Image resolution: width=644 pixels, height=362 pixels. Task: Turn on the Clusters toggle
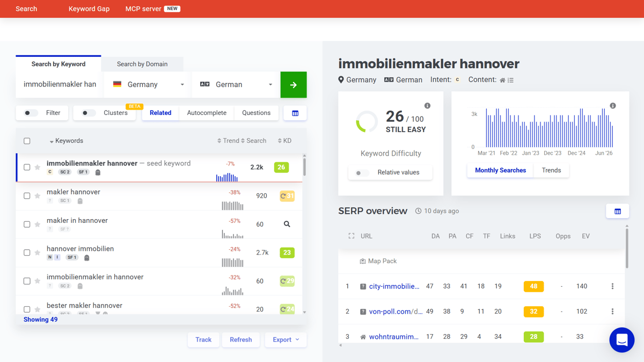pyautogui.click(x=89, y=113)
